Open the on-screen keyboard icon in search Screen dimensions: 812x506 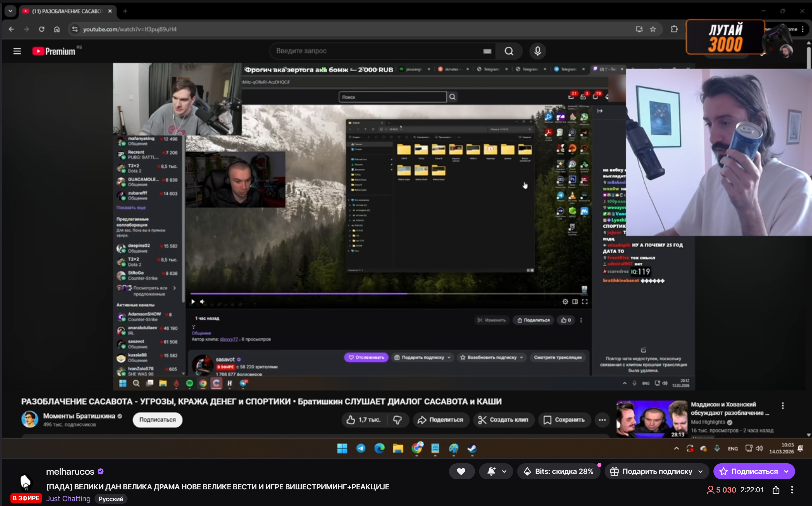(x=487, y=51)
